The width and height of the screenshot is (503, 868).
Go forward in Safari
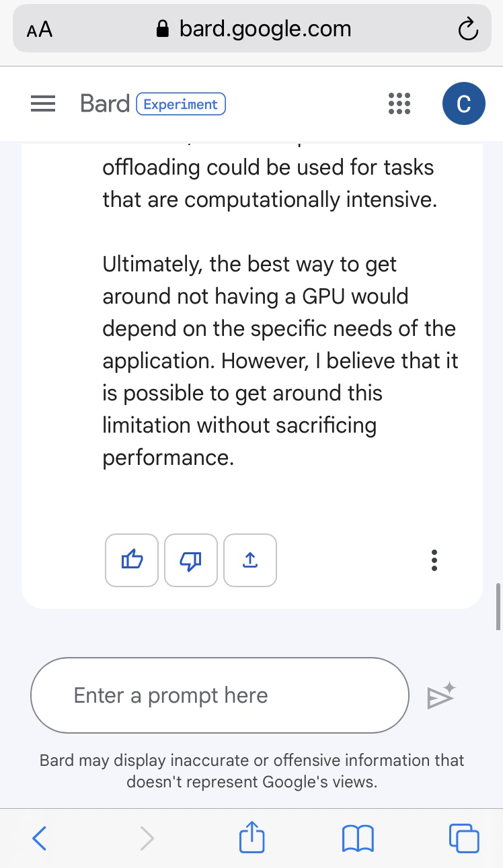point(147,838)
